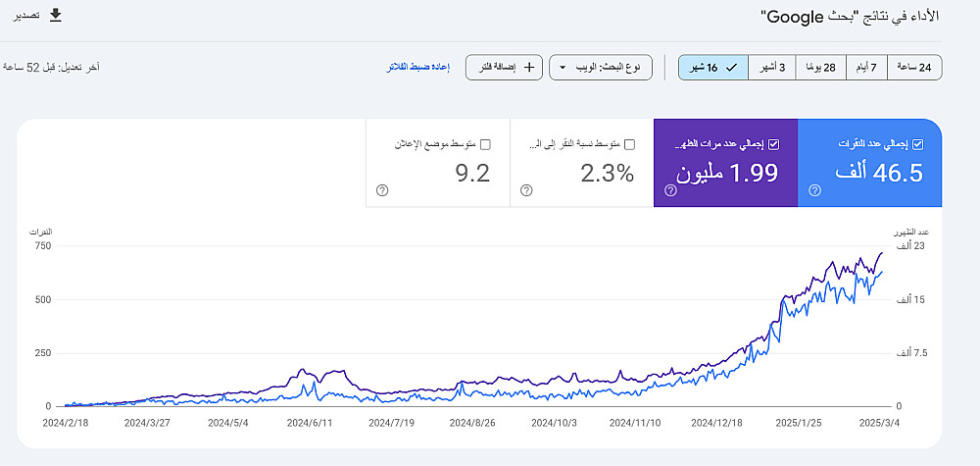Viewport: 980px width, 466px height.
Task: Switch to the 7 أيام date range
Action: point(866,68)
